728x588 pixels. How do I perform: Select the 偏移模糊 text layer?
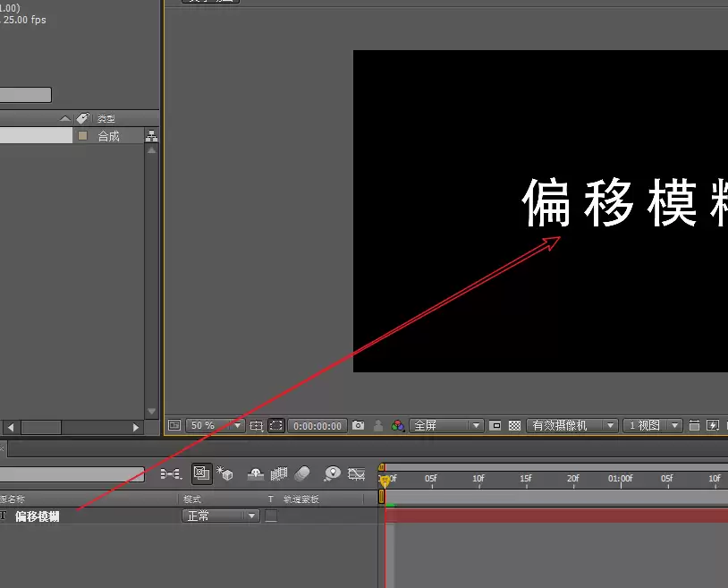click(38, 516)
